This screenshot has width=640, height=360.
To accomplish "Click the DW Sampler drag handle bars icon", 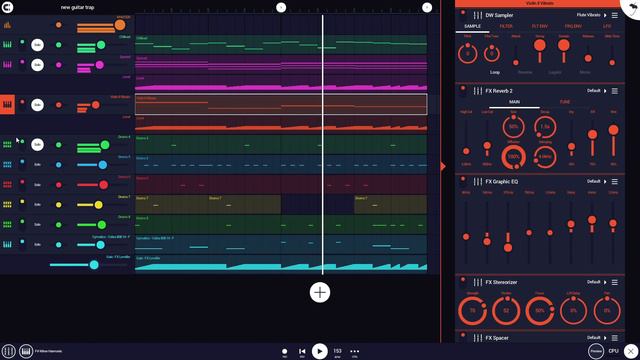I will click(478, 15).
